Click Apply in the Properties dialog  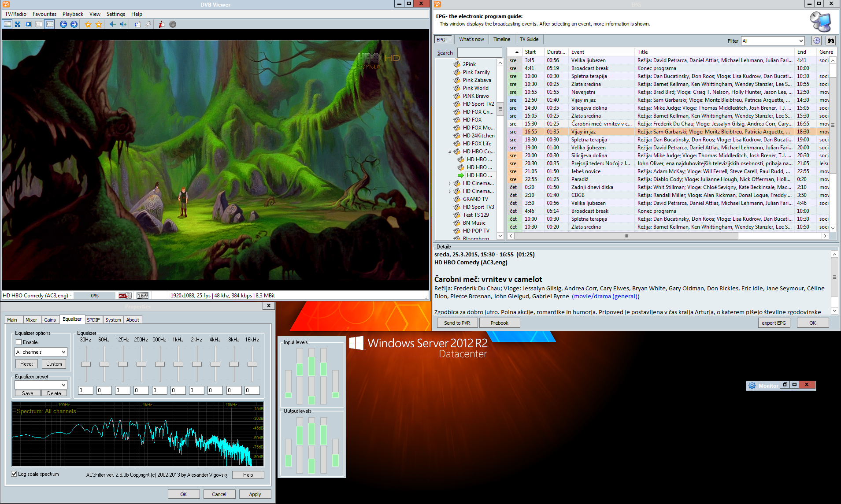point(255,494)
